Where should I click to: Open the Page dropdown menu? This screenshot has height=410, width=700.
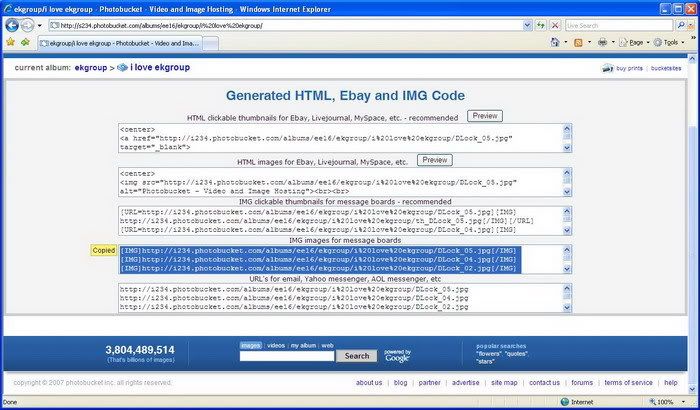(x=634, y=43)
